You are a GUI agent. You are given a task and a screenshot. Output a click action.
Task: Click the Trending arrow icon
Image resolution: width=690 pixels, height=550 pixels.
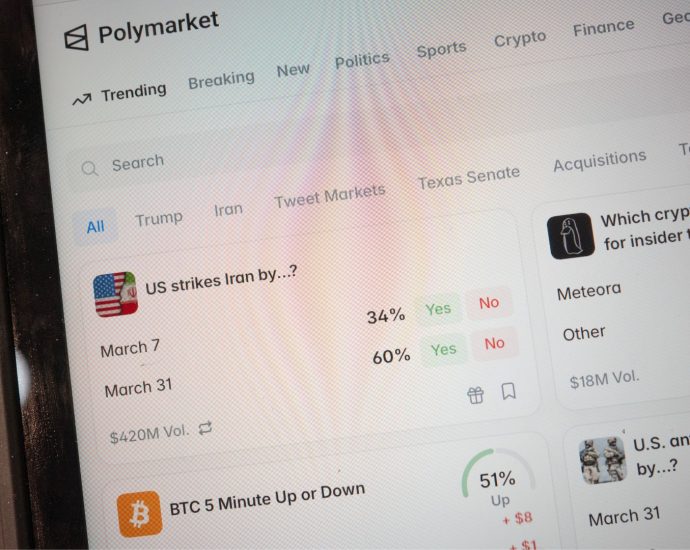point(82,99)
